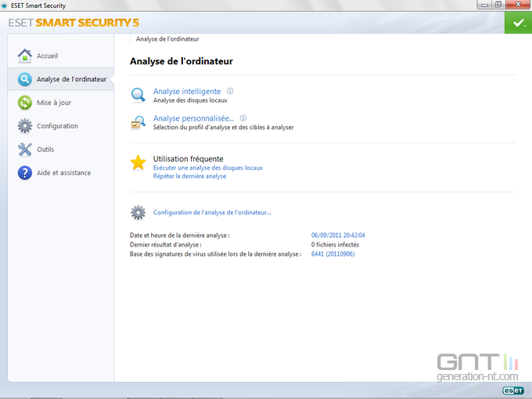532x399 pixels.
Task: Maximize the ESET Smart Security window
Action: 498,5
